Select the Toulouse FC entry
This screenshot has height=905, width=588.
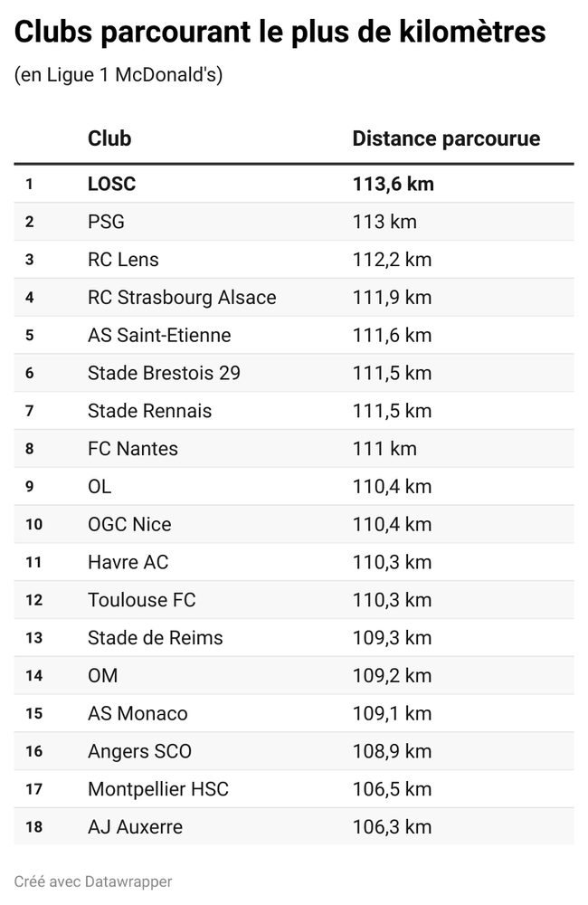click(141, 600)
